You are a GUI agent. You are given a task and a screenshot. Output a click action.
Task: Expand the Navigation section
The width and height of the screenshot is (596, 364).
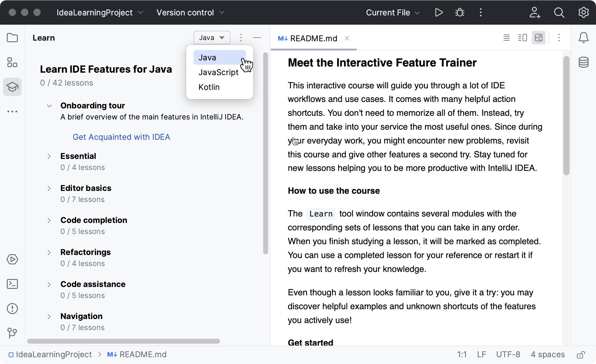tap(49, 317)
